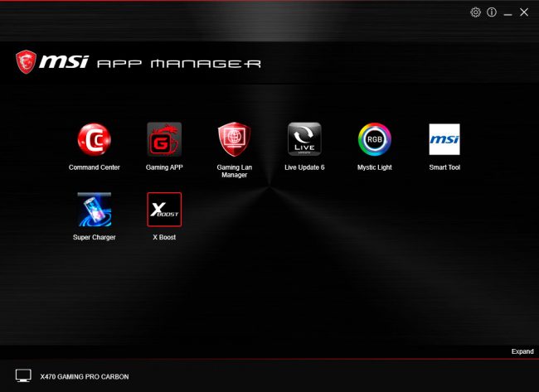539x392 pixels.
Task: Click the Super Charger label
Action: [95, 237]
